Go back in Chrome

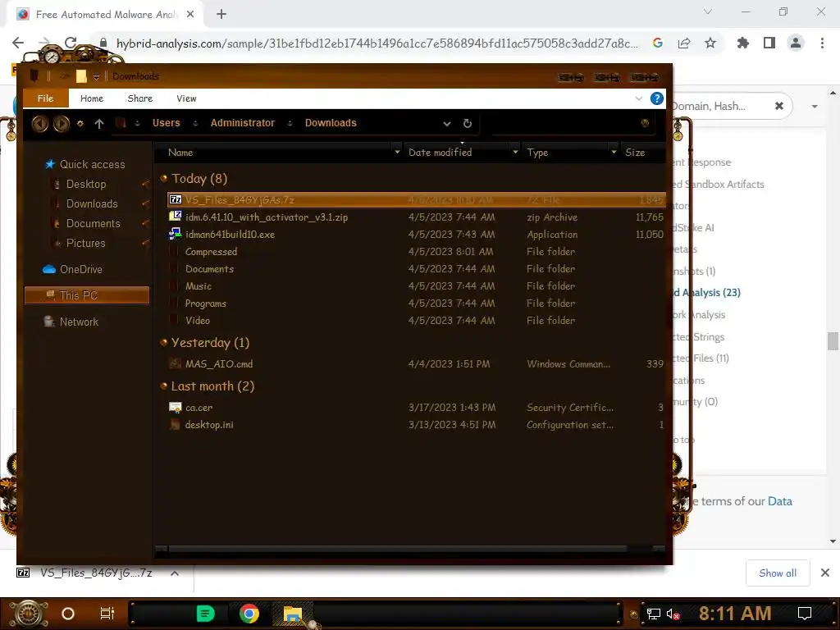(x=18, y=43)
